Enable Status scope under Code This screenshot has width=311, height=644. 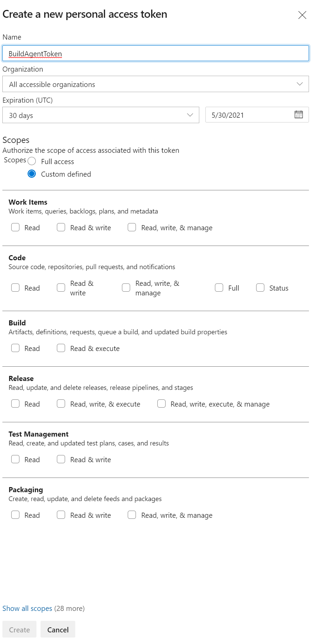[x=260, y=288]
